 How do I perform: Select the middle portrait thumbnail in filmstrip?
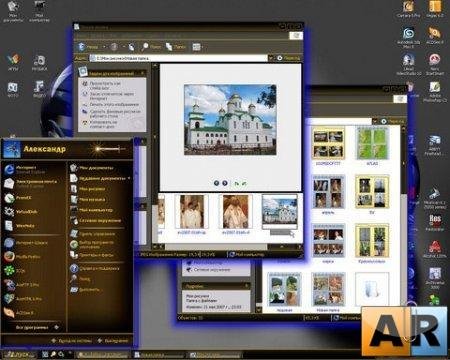236,212
